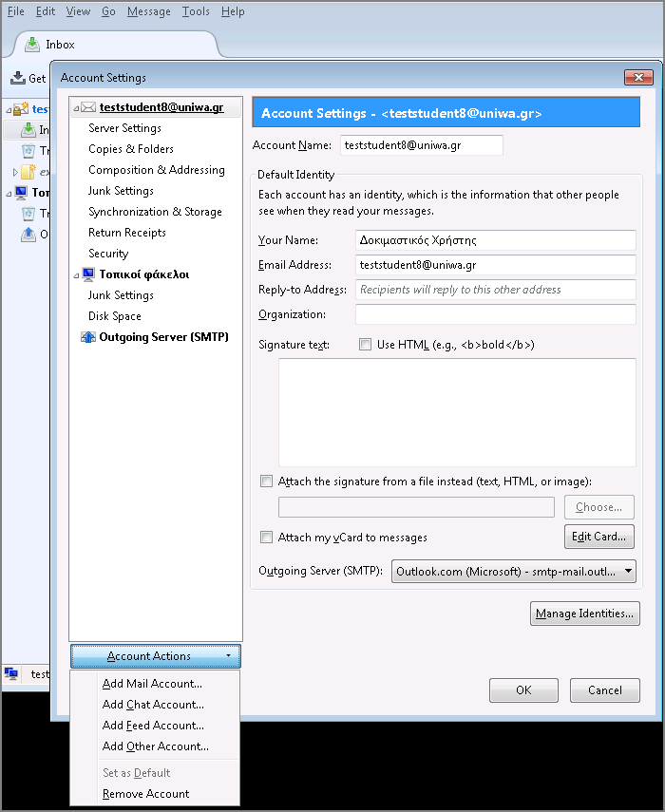Click the Outgoing Server SMTP icon
Screen dimensions: 665x812
(88, 337)
